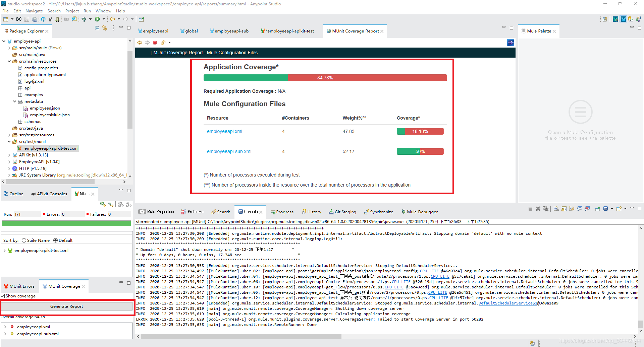Image resolution: width=644 pixels, height=347 pixels.
Task: Open the Run toolbar button dropdown arrow
Action: 104,19
